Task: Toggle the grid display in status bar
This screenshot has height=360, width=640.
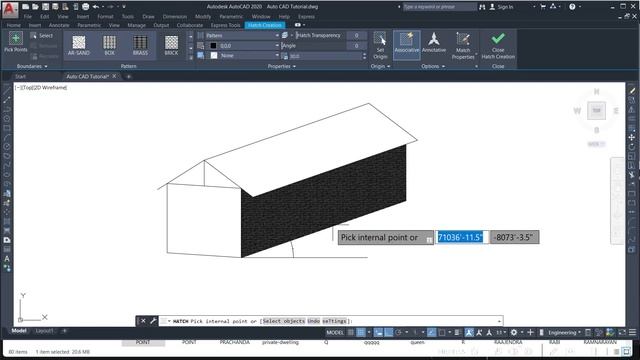Action: (x=351, y=333)
